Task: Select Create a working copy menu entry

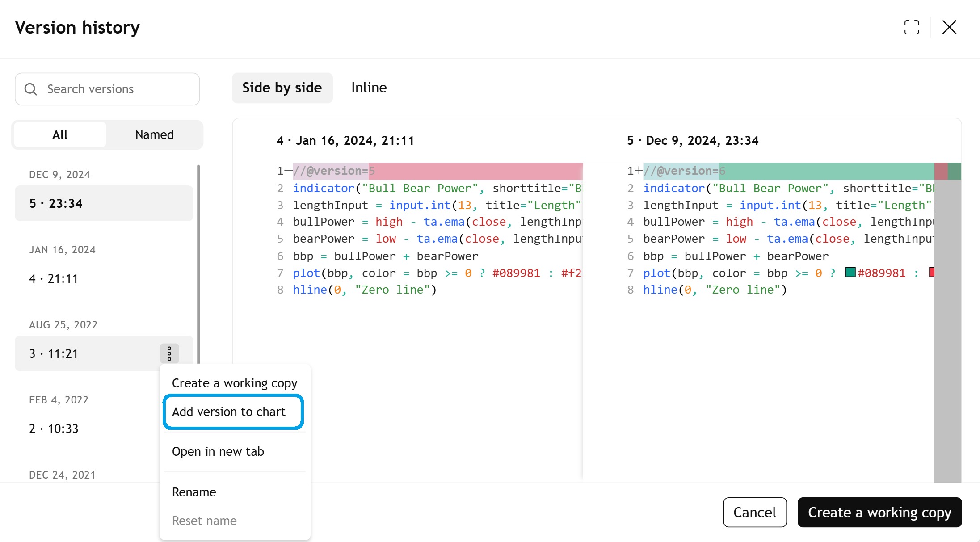Action: 234,383
